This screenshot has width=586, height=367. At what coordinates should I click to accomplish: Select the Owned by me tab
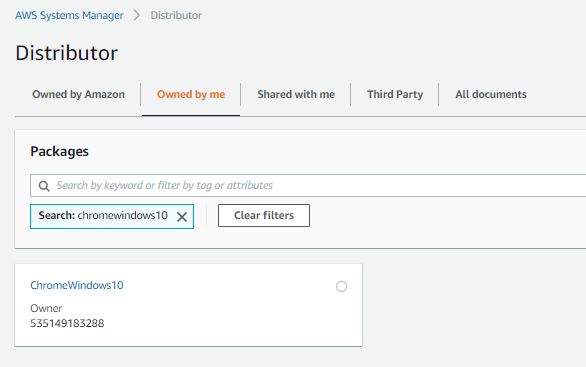tap(191, 95)
